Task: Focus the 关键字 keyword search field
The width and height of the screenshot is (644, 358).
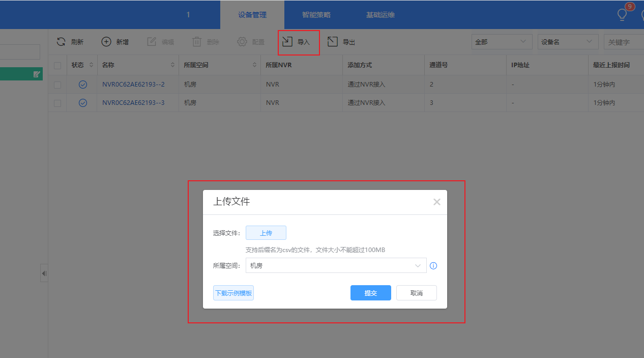Action: (x=624, y=42)
